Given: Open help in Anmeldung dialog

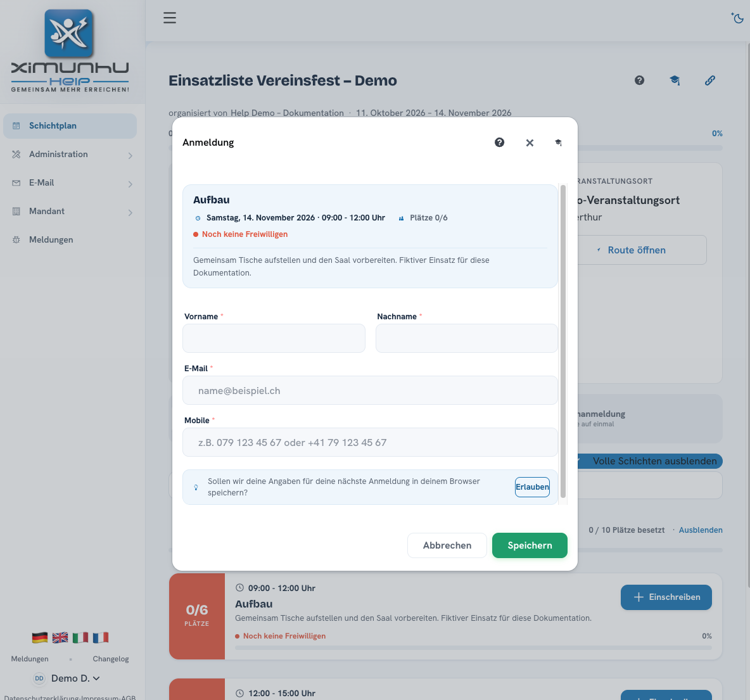Looking at the screenshot, I should point(499,143).
